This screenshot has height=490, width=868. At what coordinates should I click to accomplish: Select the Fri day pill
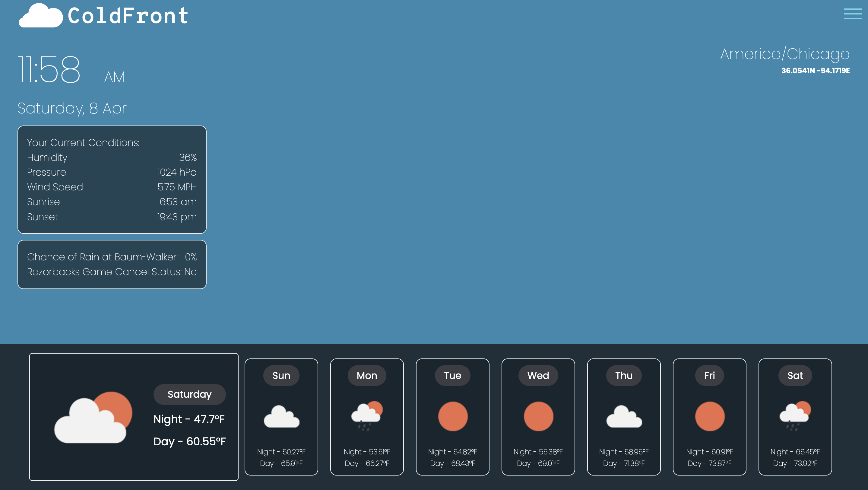click(x=710, y=375)
